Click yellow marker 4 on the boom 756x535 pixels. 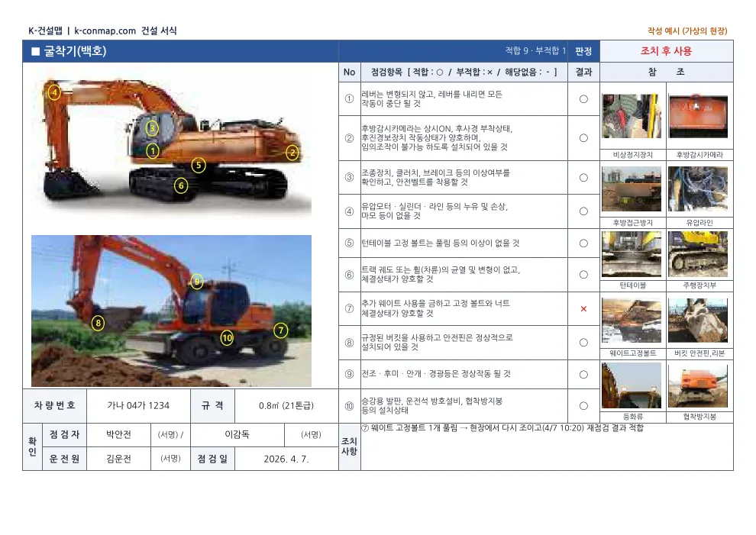54,92
